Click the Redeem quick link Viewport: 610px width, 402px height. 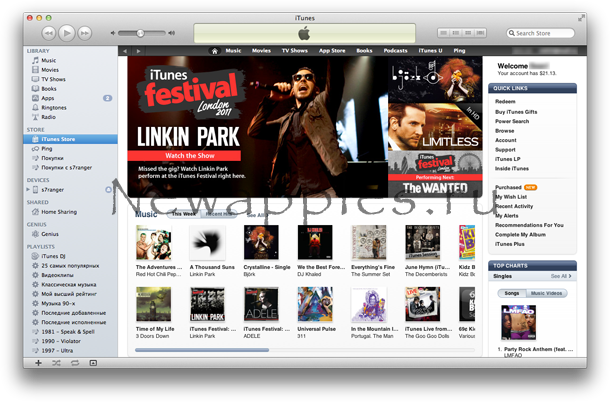(x=505, y=102)
